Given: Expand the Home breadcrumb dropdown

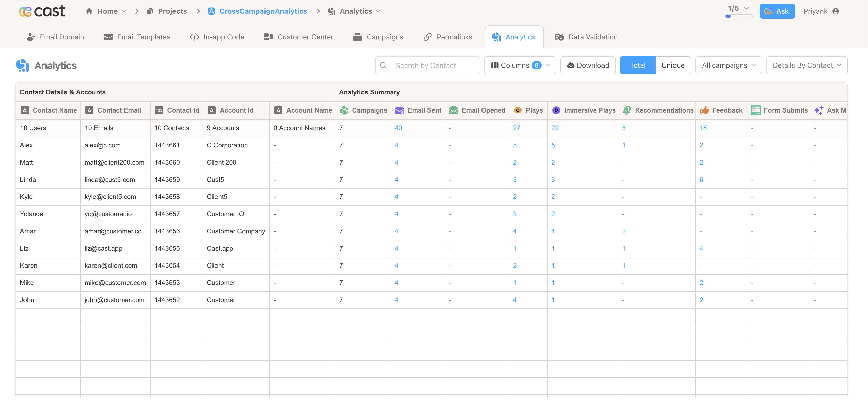Looking at the screenshot, I should tap(124, 11).
